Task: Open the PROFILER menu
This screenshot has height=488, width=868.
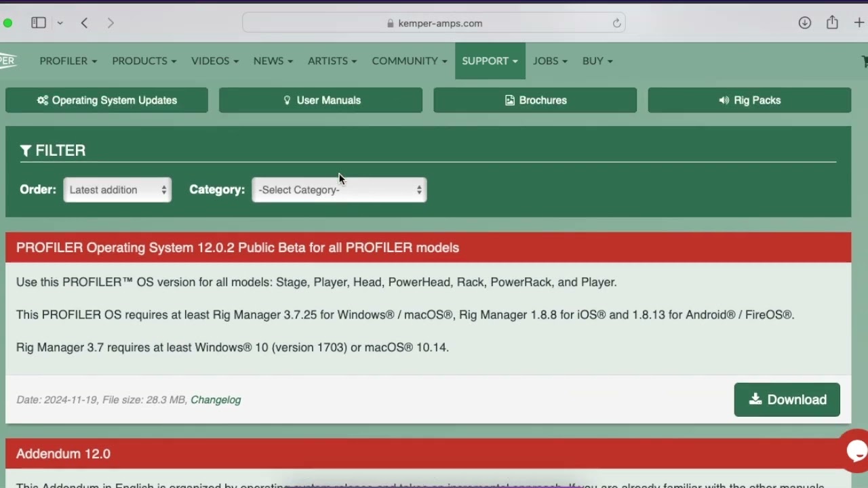Action: click(x=68, y=61)
